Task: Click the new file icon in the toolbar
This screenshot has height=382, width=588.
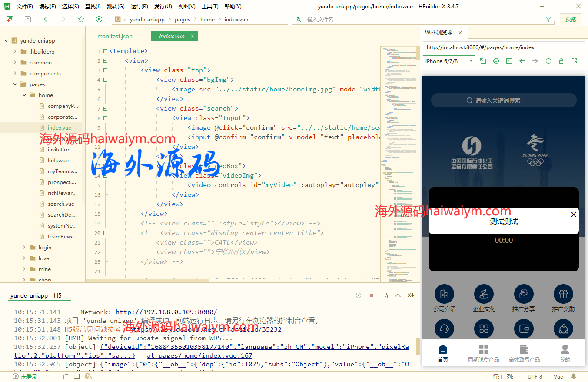Action: [x=10, y=19]
